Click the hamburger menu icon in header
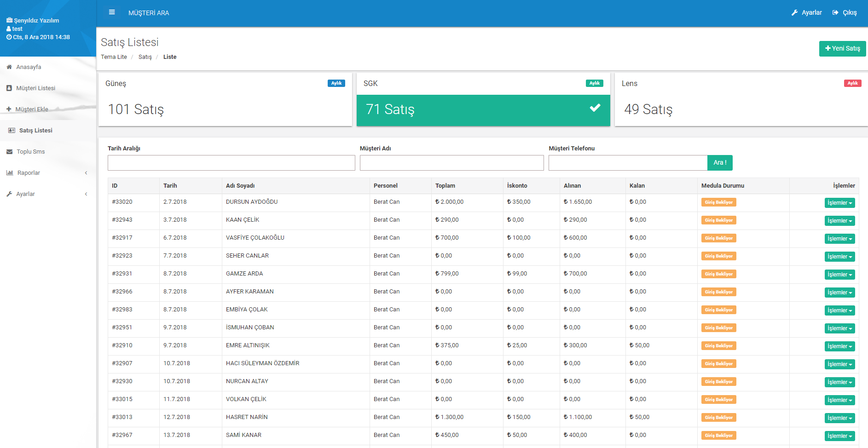This screenshot has width=868, height=448. click(112, 12)
